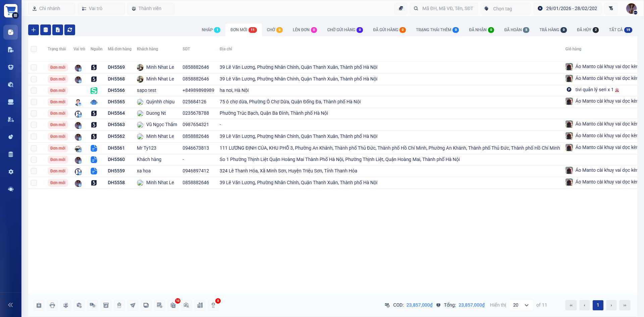Click the plus button to add order
Image resolution: width=644 pixels, height=317 pixels.
34,30
